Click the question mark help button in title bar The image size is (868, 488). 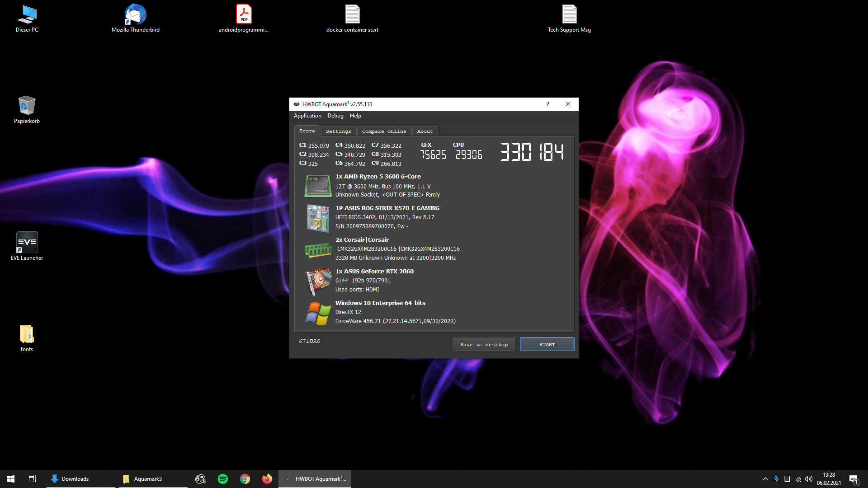tap(548, 104)
